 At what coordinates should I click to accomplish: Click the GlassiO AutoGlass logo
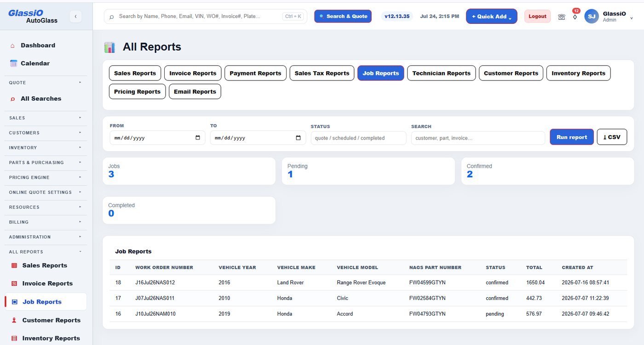pyautogui.click(x=33, y=17)
